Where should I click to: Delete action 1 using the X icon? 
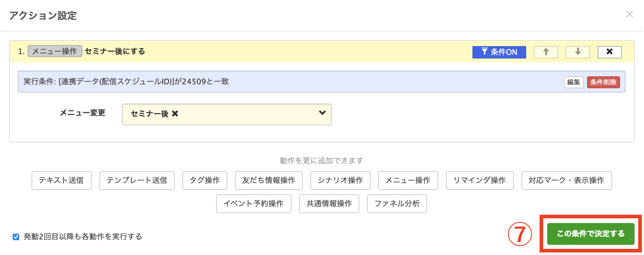610,52
